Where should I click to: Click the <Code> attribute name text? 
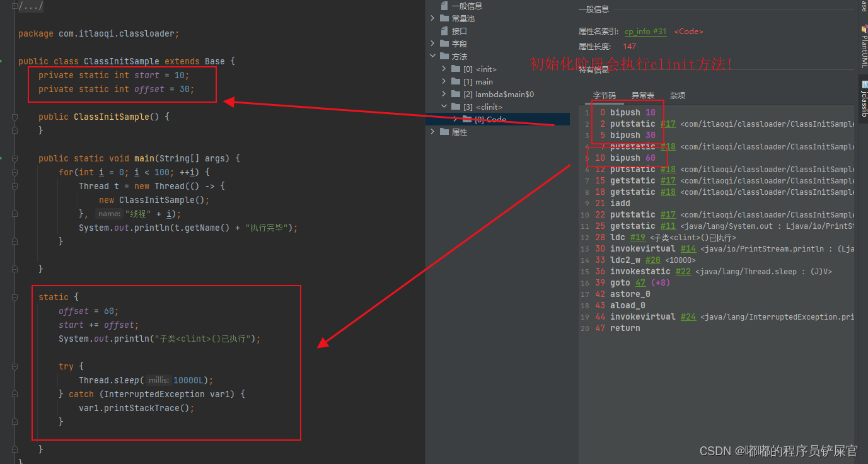688,32
